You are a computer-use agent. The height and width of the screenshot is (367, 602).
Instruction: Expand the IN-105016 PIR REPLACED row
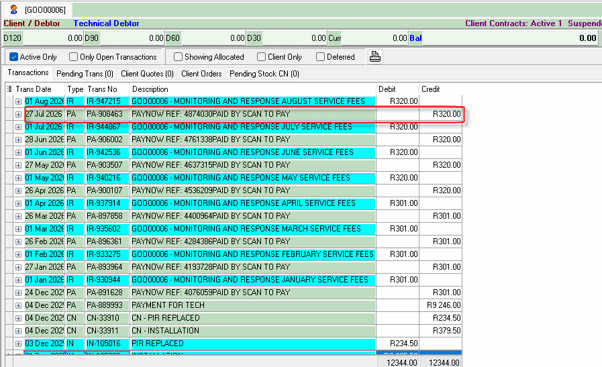18,344
